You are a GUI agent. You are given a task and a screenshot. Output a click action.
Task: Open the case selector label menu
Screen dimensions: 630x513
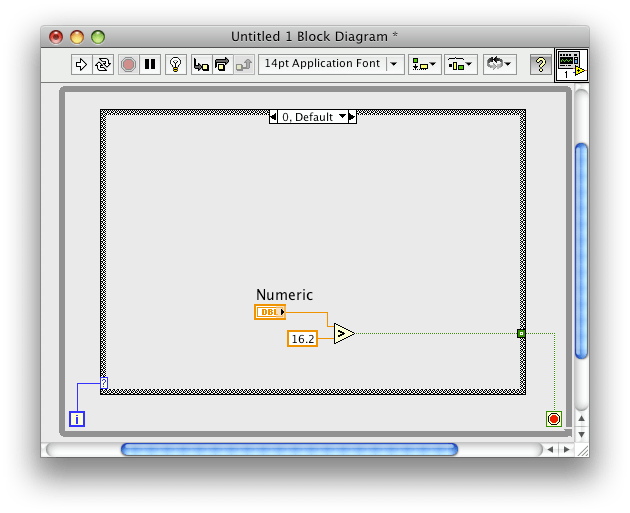coord(313,117)
